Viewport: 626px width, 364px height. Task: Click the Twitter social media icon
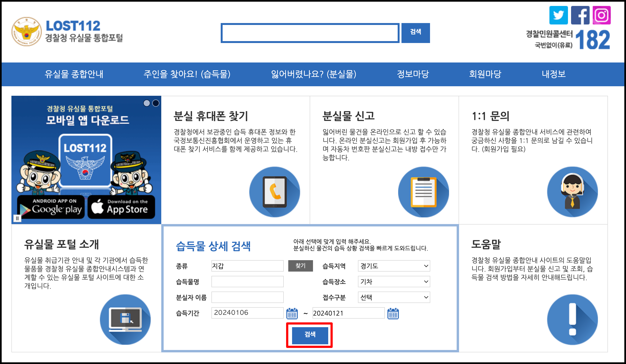point(562,17)
